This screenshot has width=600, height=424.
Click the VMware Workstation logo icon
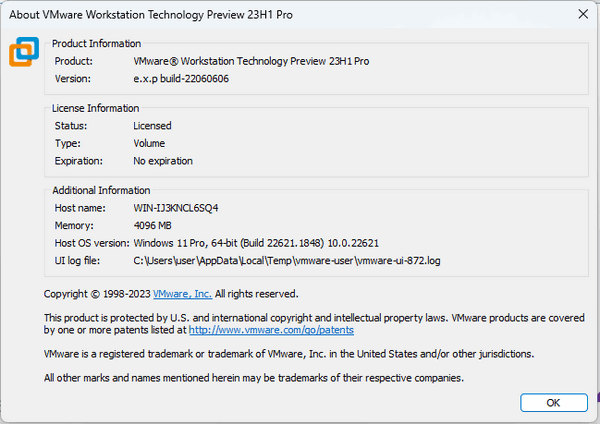24,51
